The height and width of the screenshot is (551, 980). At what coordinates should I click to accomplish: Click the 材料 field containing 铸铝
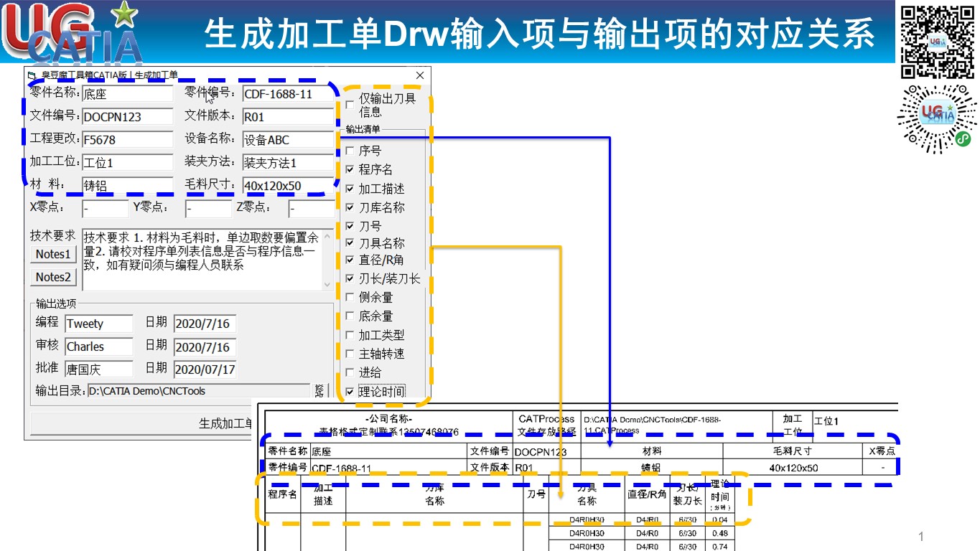pyautogui.click(x=127, y=186)
